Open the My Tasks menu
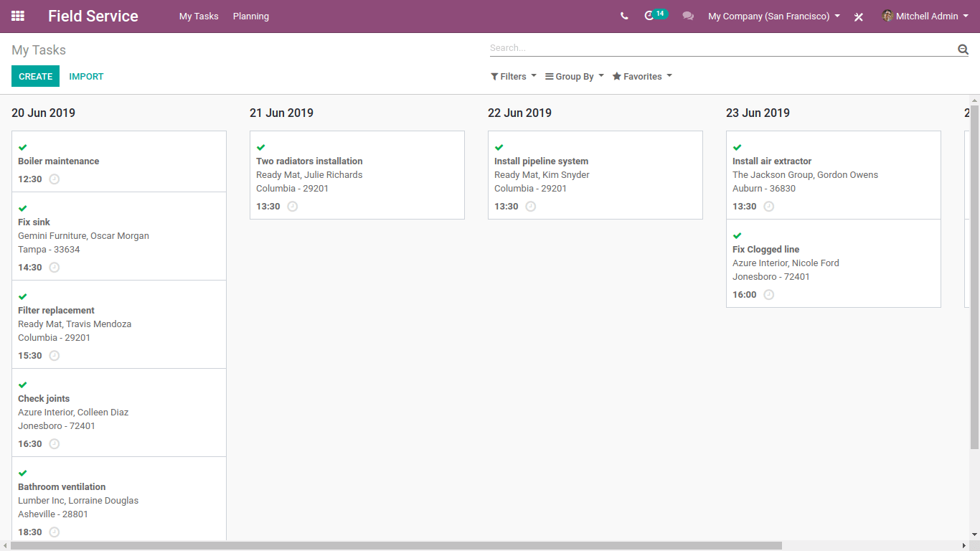Image resolution: width=980 pixels, height=551 pixels. (199, 17)
